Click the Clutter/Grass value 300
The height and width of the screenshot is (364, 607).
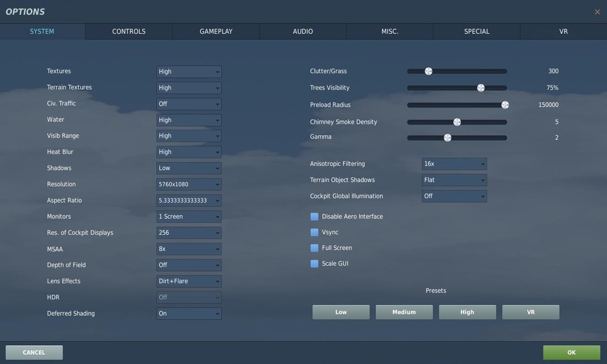point(553,71)
